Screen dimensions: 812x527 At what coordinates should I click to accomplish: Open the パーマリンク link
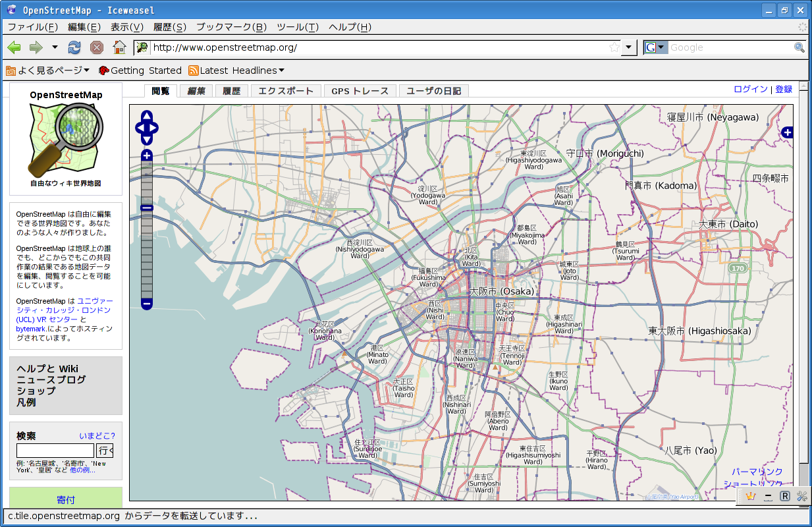tap(757, 472)
